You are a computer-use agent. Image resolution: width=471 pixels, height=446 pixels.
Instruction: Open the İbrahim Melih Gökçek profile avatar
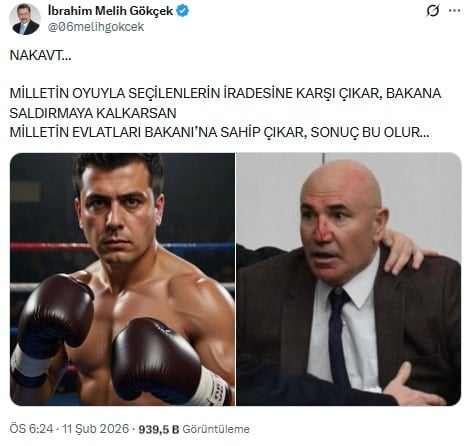tap(24, 19)
